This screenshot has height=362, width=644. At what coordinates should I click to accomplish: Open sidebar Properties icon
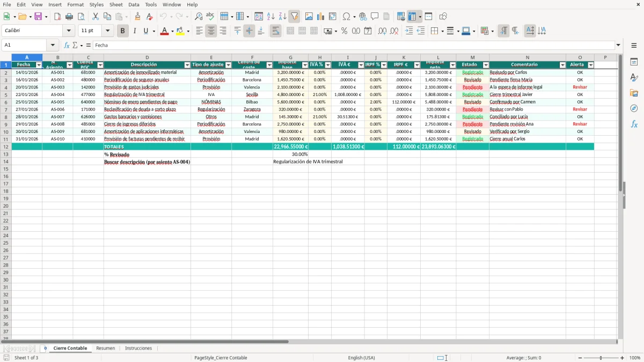pos(634,62)
